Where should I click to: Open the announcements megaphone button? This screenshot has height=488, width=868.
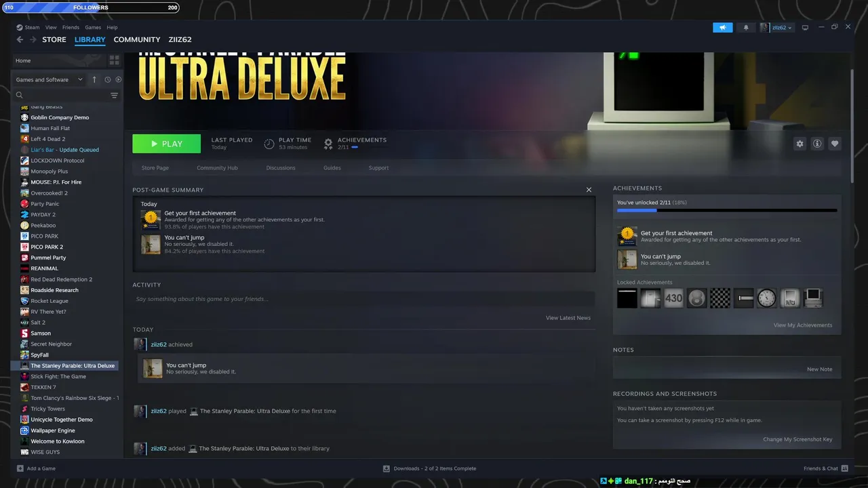click(723, 28)
